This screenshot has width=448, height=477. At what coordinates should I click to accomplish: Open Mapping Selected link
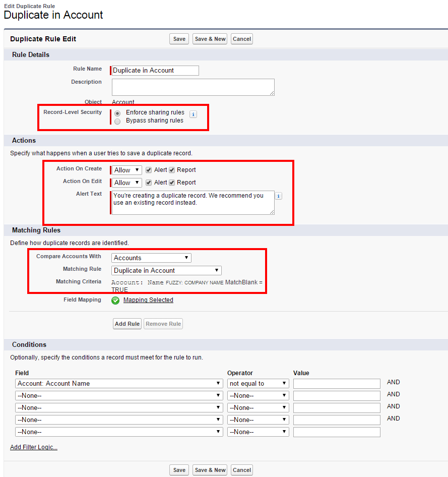(148, 300)
